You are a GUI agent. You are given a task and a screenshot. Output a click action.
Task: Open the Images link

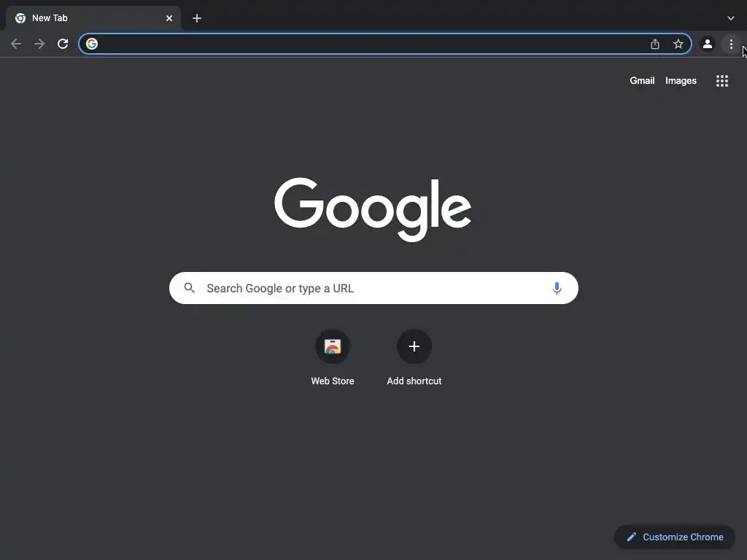pyautogui.click(x=681, y=80)
